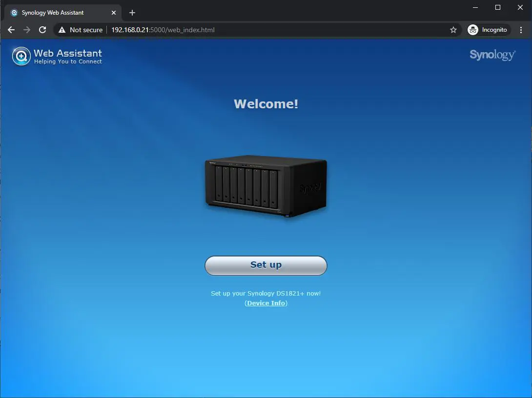Click the DS1821+ NAS device image
The image size is (532, 398).
[266, 186]
